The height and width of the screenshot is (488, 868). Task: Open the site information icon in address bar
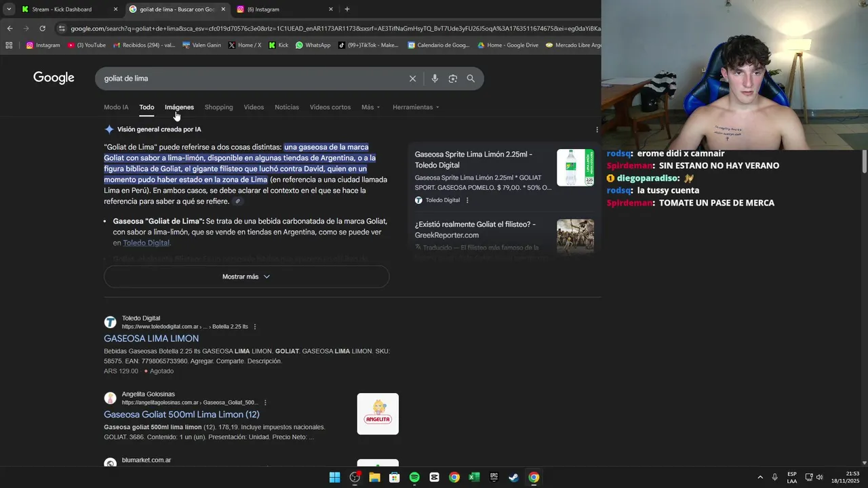tap(62, 28)
